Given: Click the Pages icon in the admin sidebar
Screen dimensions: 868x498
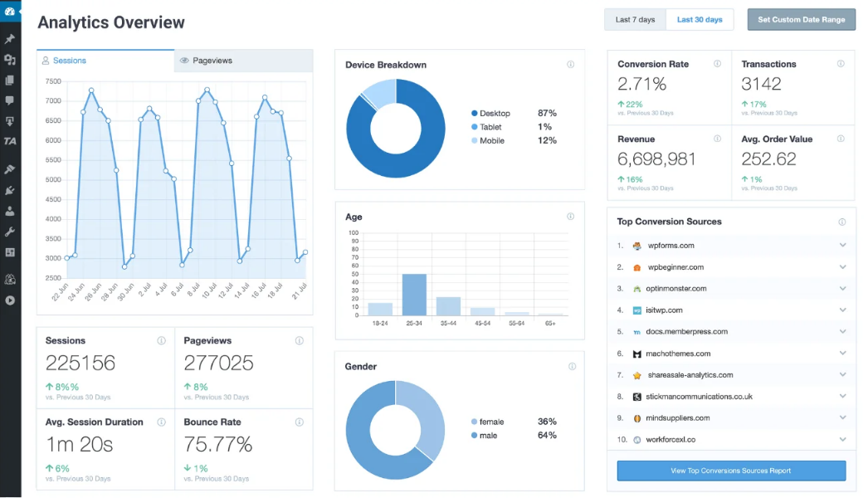Looking at the screenshot, I should [10, 80].
